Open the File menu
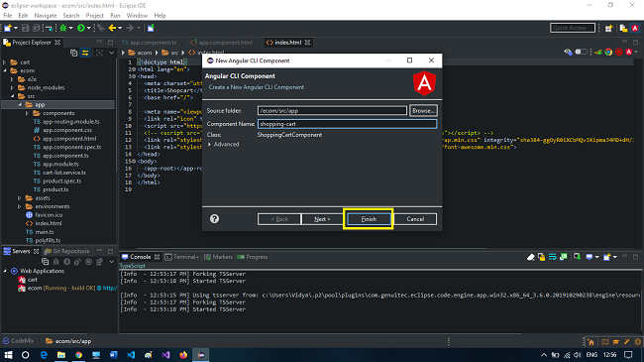The height and width of the screenshot is (362, 644). point(8,16)
